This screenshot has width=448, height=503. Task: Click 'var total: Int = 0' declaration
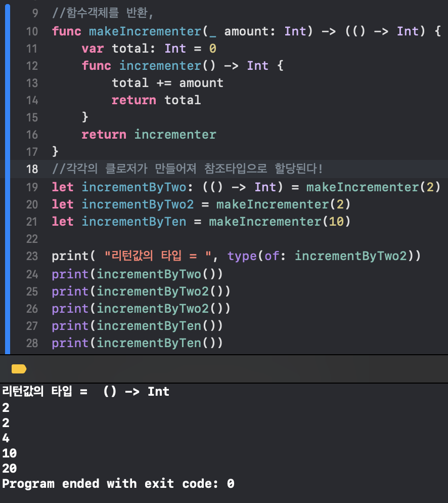[149, 49]
